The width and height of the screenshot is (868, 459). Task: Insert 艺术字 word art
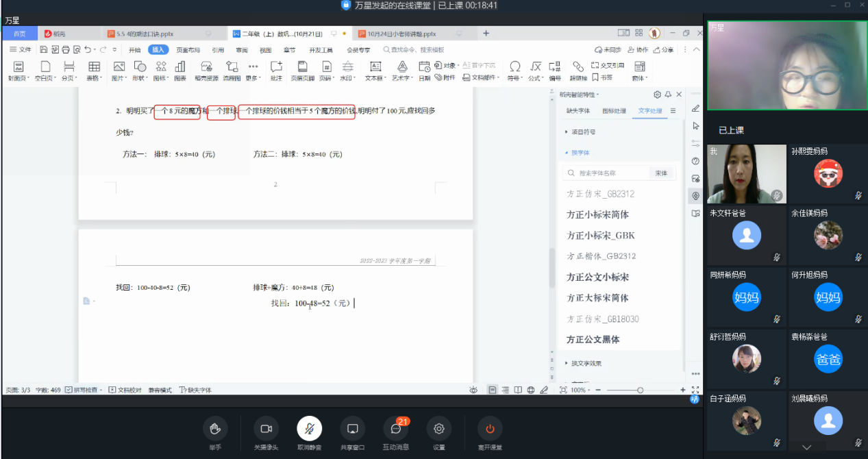pyautogui.click(x=402, y=71)
